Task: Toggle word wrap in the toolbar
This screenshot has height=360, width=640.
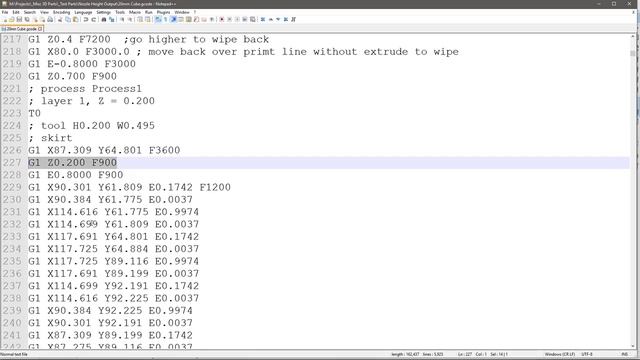Action: click(158, 20)
